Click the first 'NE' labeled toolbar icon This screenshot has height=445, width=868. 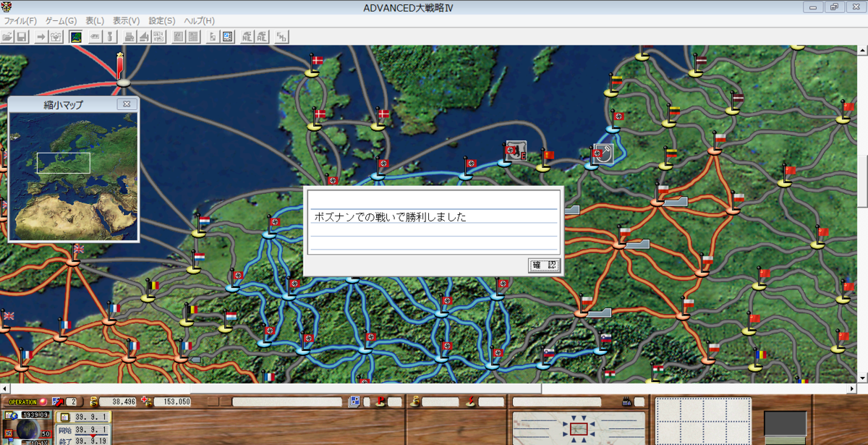pos(247,36)
